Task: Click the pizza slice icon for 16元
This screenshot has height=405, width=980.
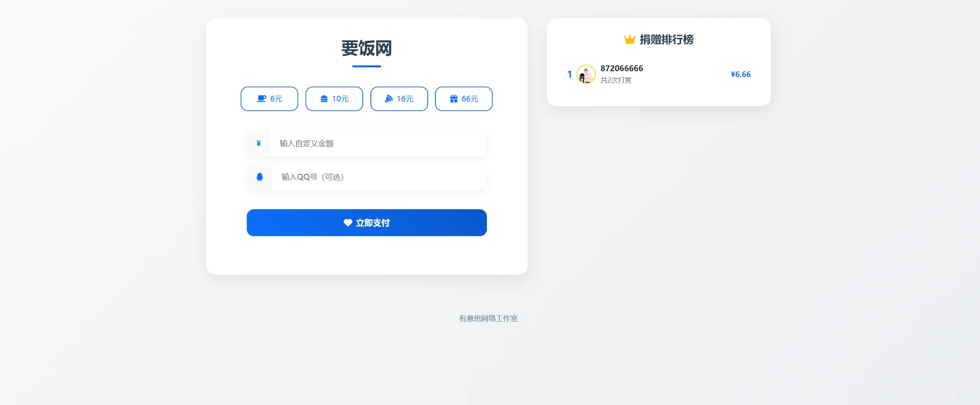Action: [x=389, y=99]
